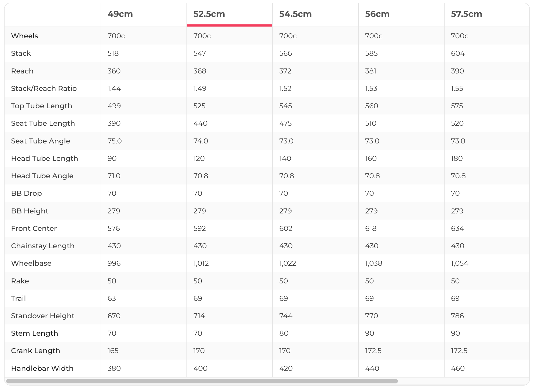Select the 57.5cm size column header
535x392 pixels.
[x=466, y=14]
